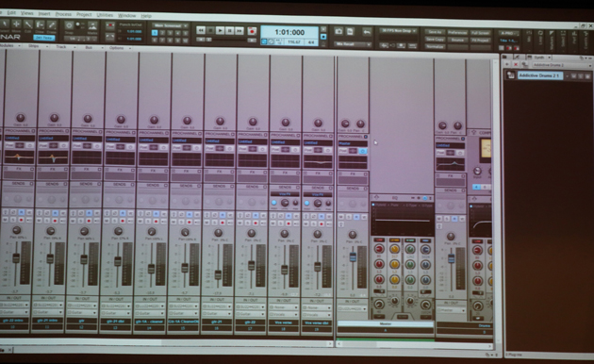Screen dimensions: 594x364
Task: Toggle input echo on track 12 gtr
Action: pyautogui.click(x=97, y=221)
